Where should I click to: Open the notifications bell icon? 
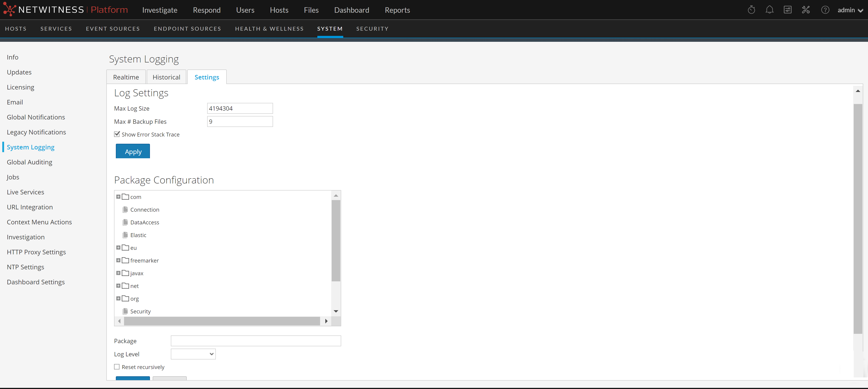point(769,10)
